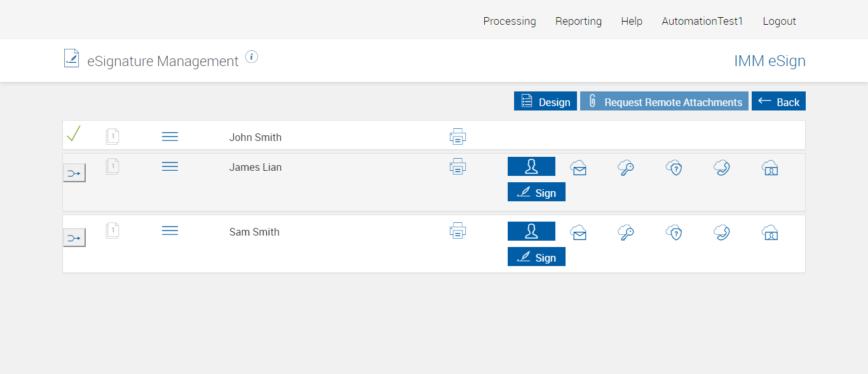This screenshot has width=868, height=374.
Task: Print John Smith's document
Action: (x=458, y=137)
